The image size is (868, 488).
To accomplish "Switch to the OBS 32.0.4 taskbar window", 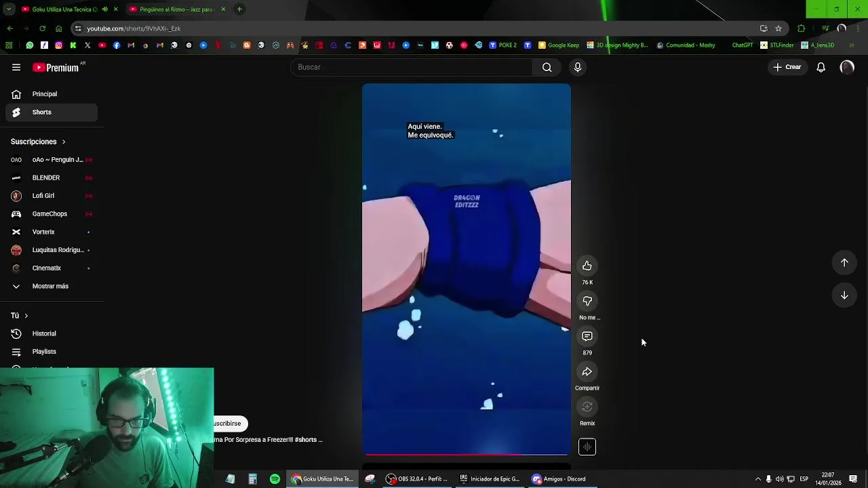I will click(x=416, y=479).
